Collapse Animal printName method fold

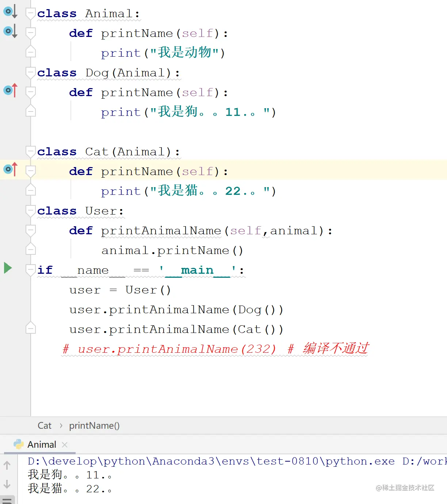pos(31,34)
